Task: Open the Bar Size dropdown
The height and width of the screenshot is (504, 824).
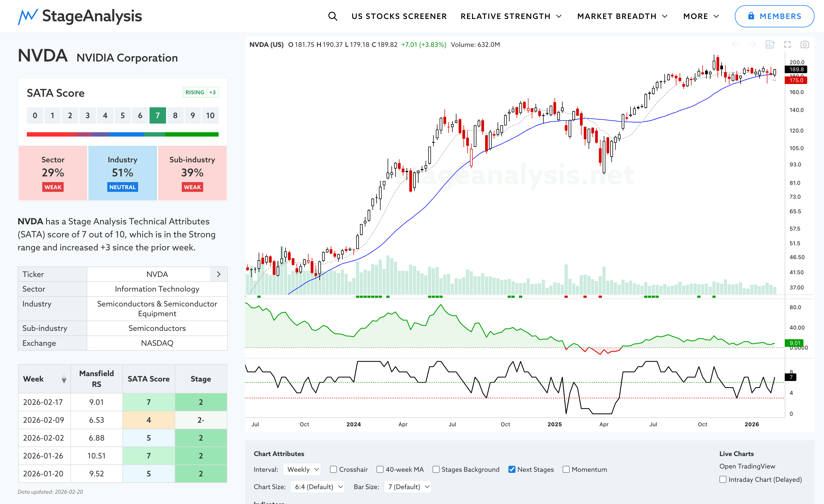Action: point(408,487)
